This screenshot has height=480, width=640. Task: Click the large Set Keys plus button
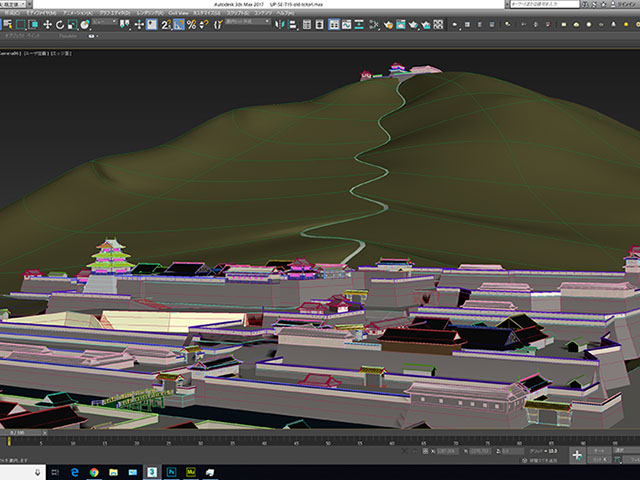click(577, 455)
